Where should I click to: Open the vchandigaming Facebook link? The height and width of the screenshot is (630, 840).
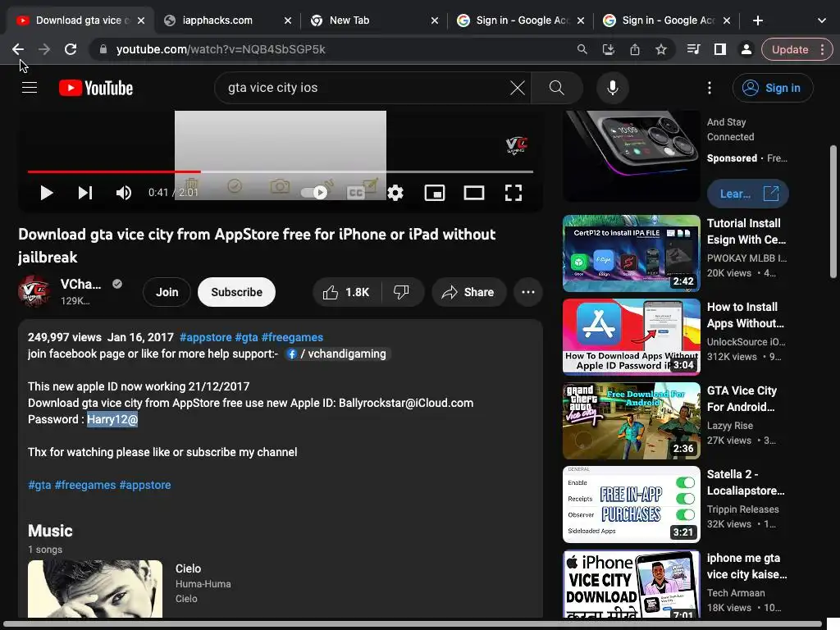coord(337,354)
